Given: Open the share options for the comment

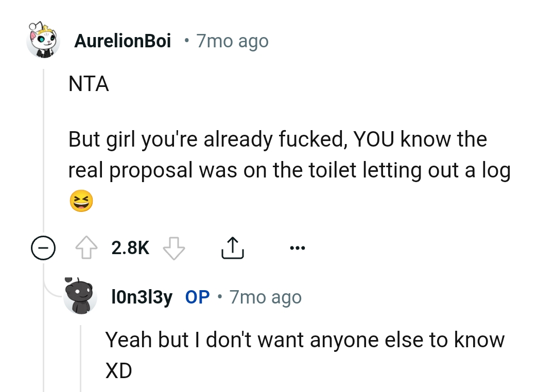Looking at the screenshot, I should click(x=233, y=247).
